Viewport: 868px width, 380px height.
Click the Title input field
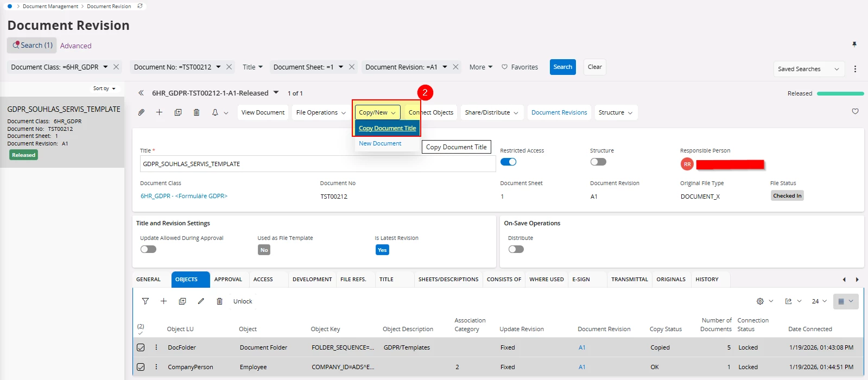(x=318, y=164)
